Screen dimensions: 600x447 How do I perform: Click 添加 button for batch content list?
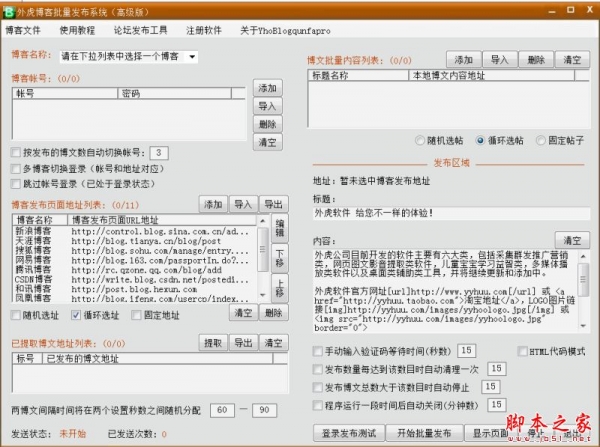[x=464, y=60]
